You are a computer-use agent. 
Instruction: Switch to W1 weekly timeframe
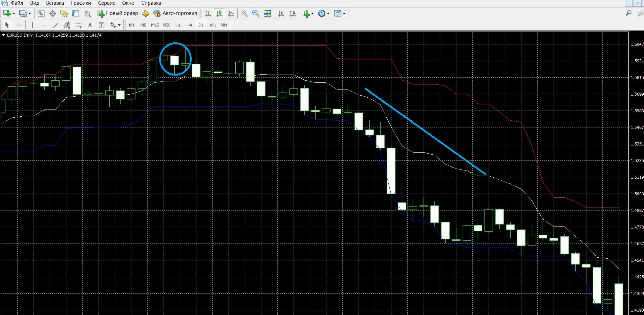point(213,25)
